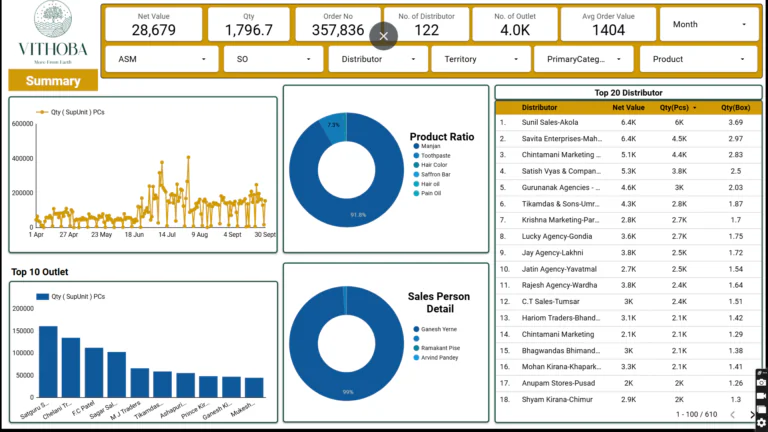
Task: Open the ASM filter dropdown
Action: coord(162,59)
